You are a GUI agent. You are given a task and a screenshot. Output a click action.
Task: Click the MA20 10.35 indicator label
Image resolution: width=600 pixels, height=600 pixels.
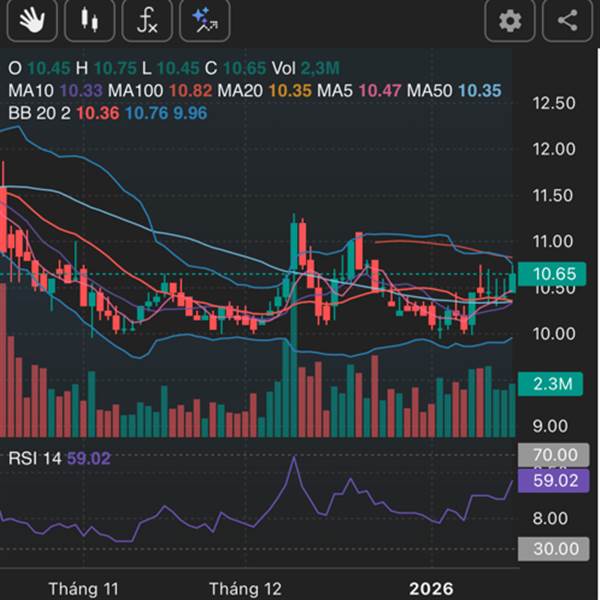coord(264,91)
